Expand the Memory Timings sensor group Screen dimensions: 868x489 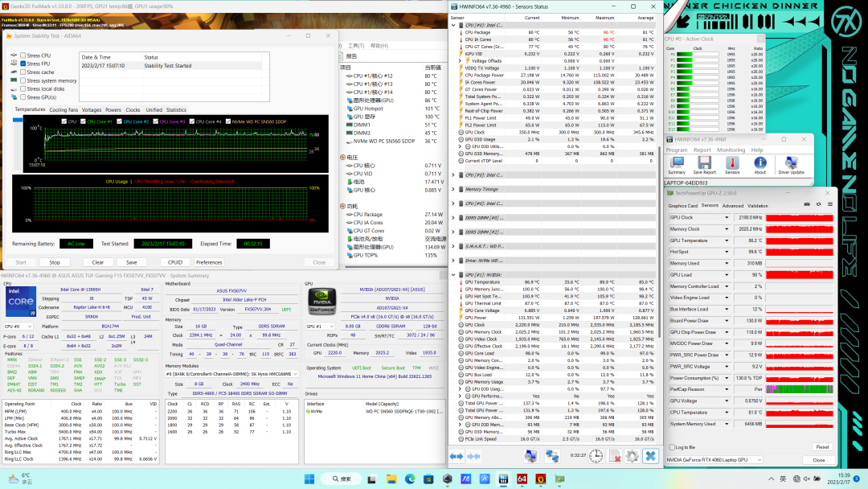pos(453,189)
